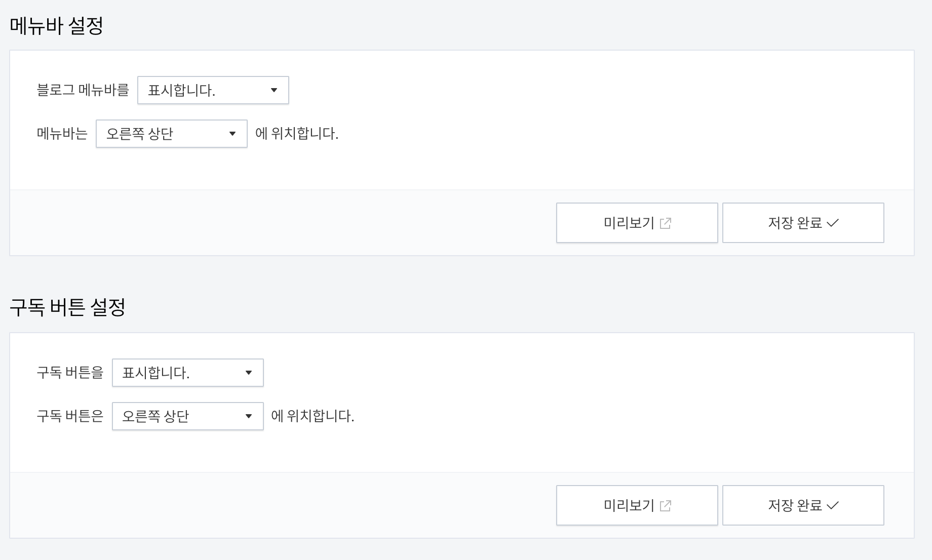Click 미리보기 in the menu bar settings section
This screenshot has height=560, width=932.
637,222
